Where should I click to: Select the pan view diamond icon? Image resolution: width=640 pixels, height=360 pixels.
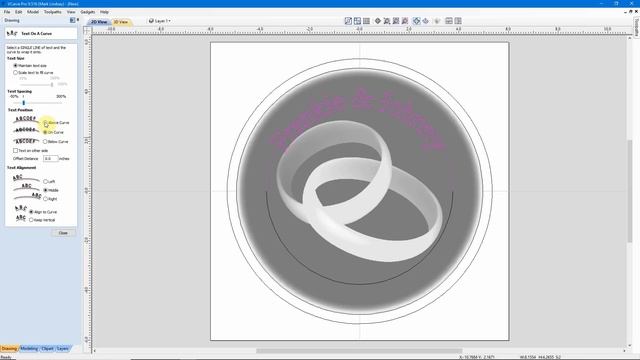coord(378,21)
